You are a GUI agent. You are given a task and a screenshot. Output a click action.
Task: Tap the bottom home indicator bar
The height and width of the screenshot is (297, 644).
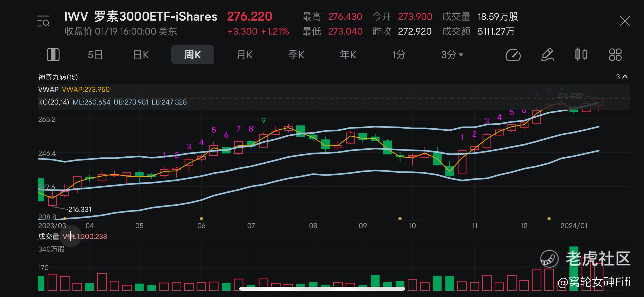click(x=322, y=289)
